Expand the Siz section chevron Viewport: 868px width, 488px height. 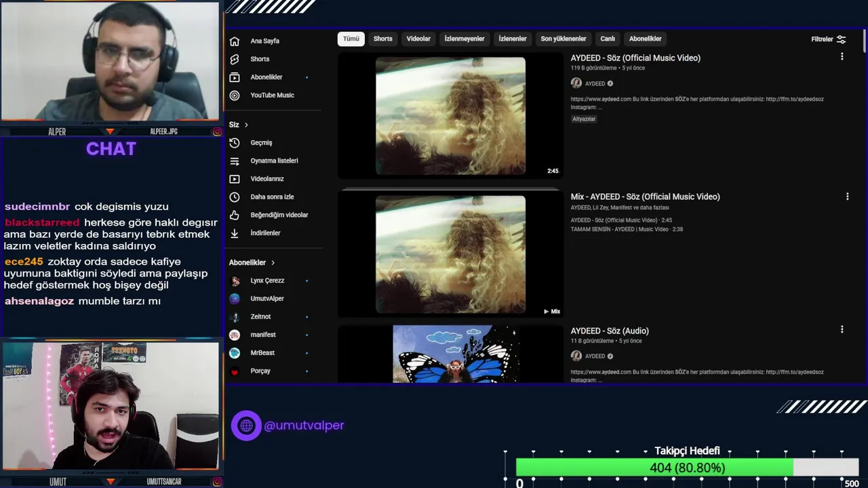pos(246,125)
